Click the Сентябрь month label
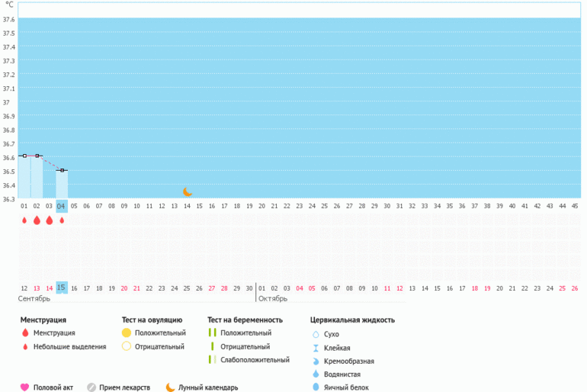This screenshot has height=392, width=587. 34,298
